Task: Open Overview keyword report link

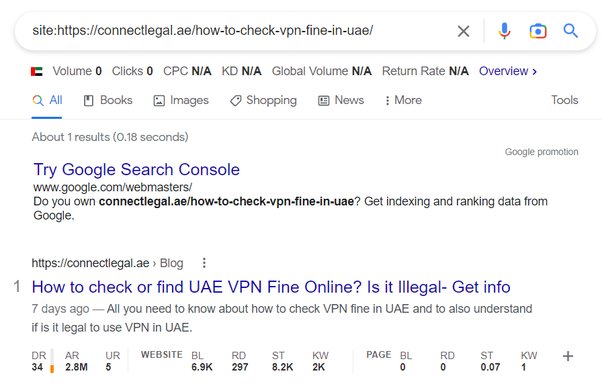Action: tap(508, 71)
